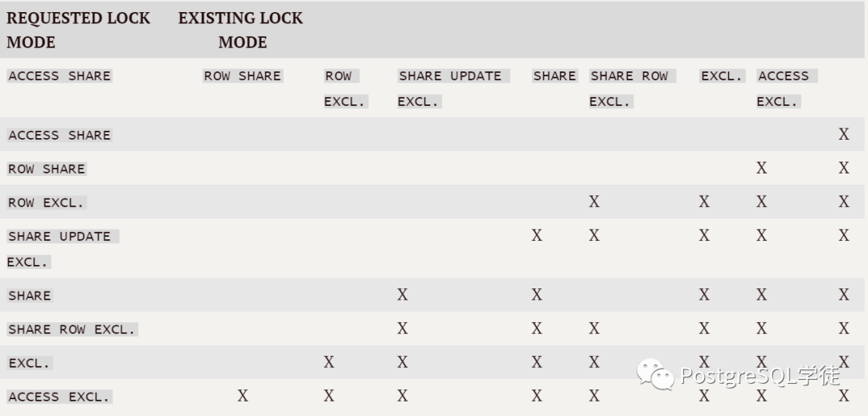
Task: Click the leftmost X in SHARE row
Action: coord(403,295)
